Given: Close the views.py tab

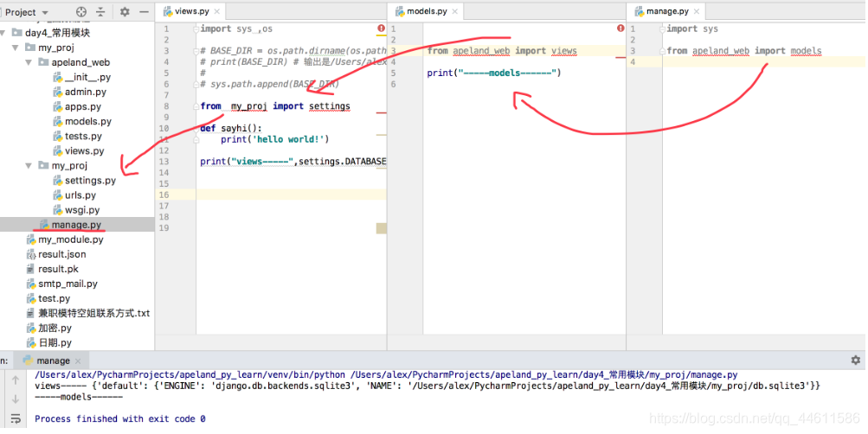Looking at the screenshot, I should click(x=217, y=11).
